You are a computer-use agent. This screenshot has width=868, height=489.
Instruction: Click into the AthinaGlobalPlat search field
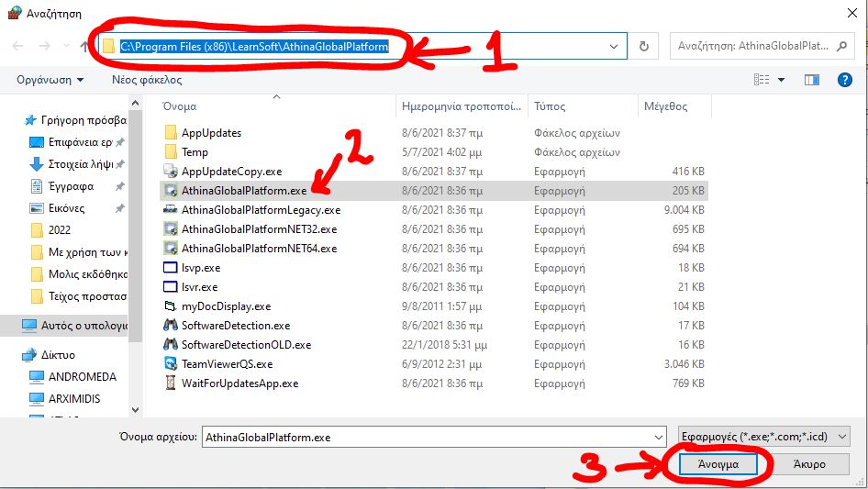tap(753, 46)
